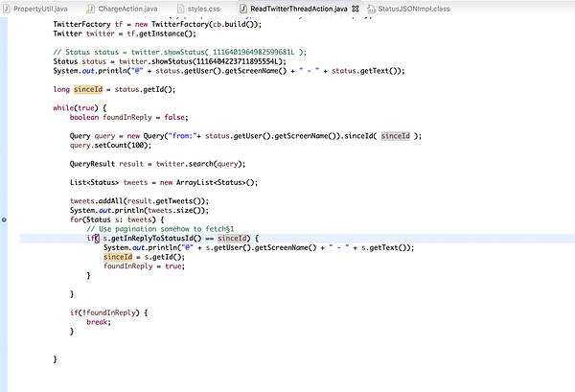Click sinceId inside the Query constructor line
Viewport: 575px width, 392px height.
pos(395,136)
